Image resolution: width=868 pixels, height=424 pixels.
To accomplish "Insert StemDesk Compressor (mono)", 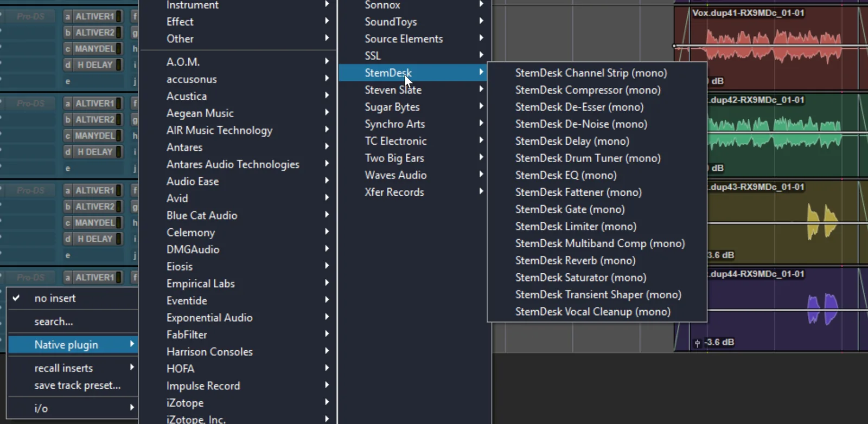I will [x=597, y=90].
